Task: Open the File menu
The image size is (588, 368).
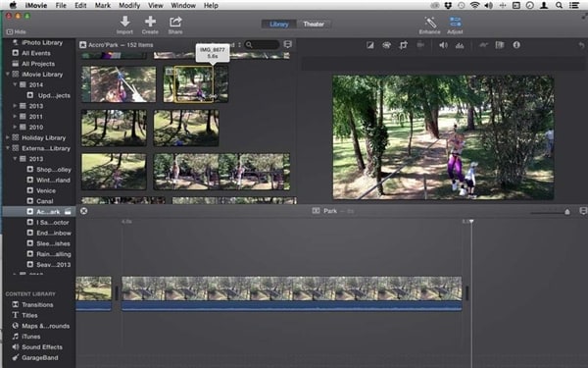Action: (x=61, y=5)
